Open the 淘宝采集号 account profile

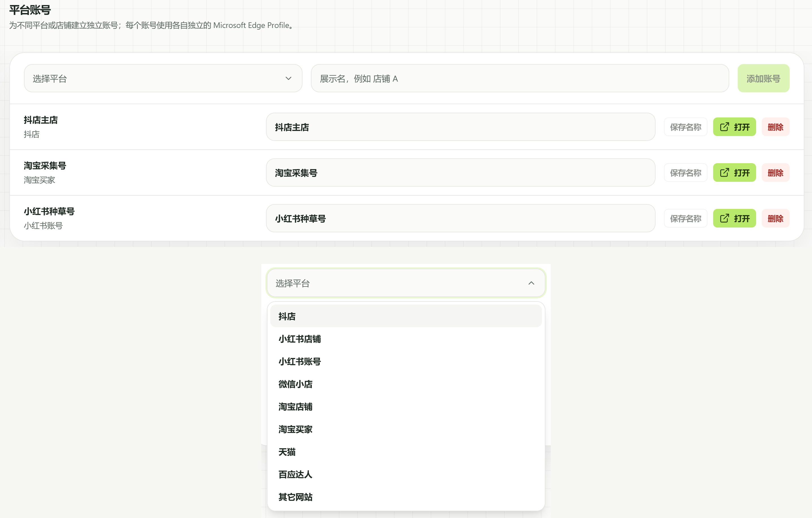pyautogui.click(x=734, y=172)
